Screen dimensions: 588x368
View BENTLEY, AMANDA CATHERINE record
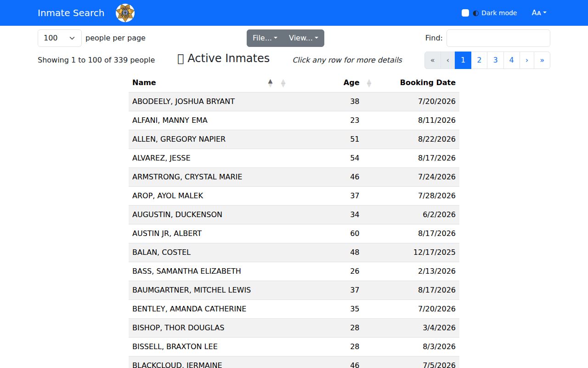[x=294, y=309]
